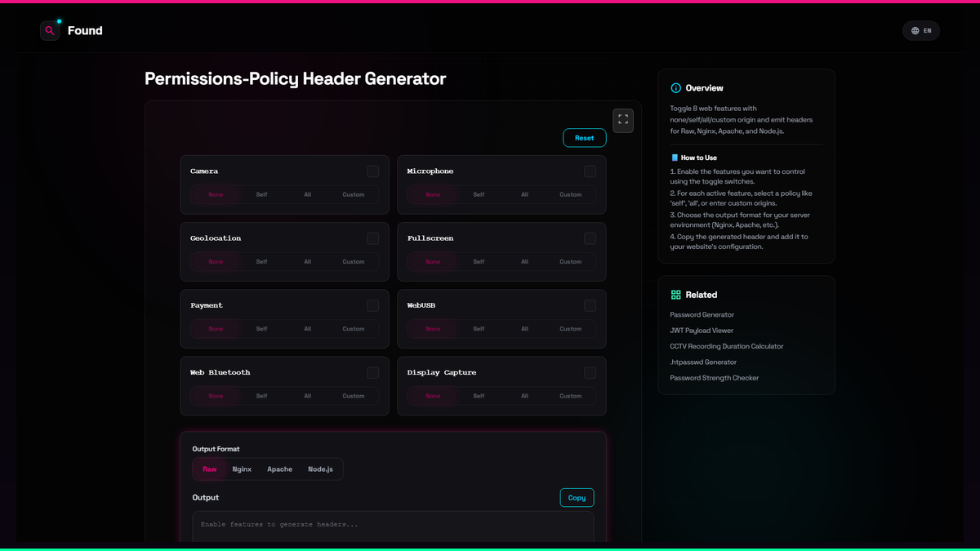Screen dimensions: 980x551
Task: Select None policy for Microphone
Action: (x=433, y=194)
